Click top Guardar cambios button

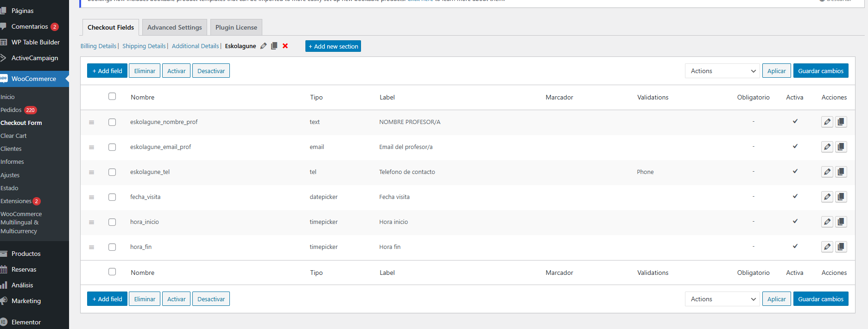(821, 71)
